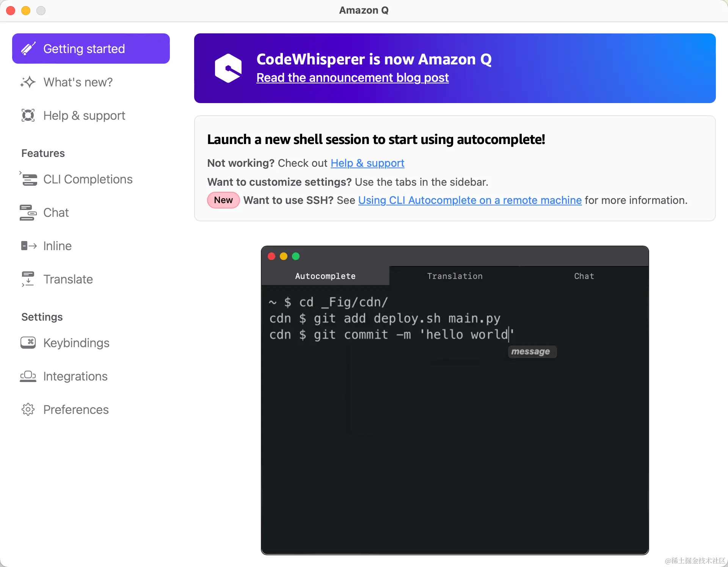The image size is (728, 567).
Task: Click the Keybindings command-key icon
Action: [x=28, y=343]
